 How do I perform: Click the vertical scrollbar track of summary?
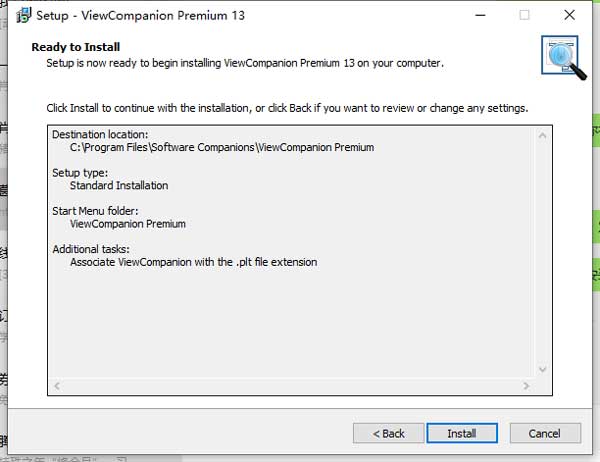[542, 253]
